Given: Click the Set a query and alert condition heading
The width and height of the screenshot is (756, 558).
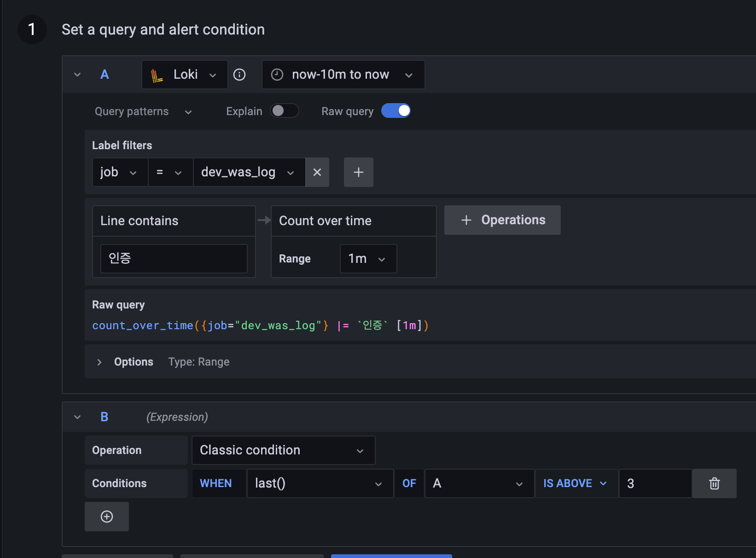Looking at the screenshot, I should coord(163,29).
